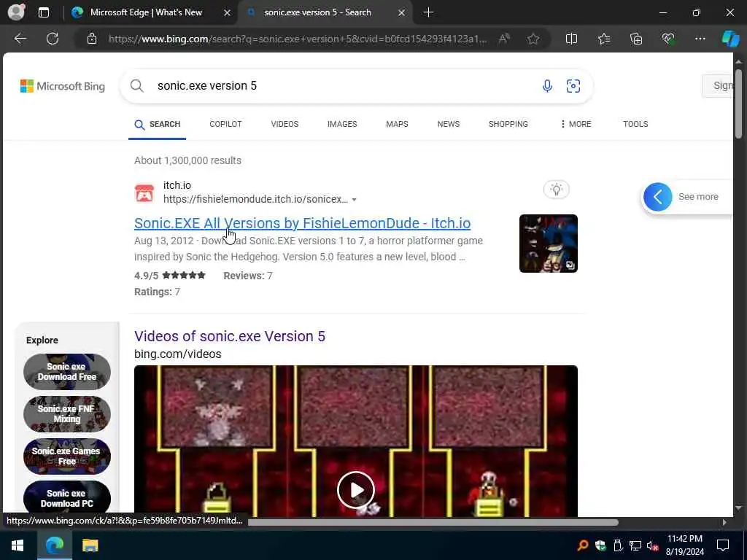The width and height of the screenshot is (747, 560).
Task: View site information lock icon
Action: tap(92, 39)
